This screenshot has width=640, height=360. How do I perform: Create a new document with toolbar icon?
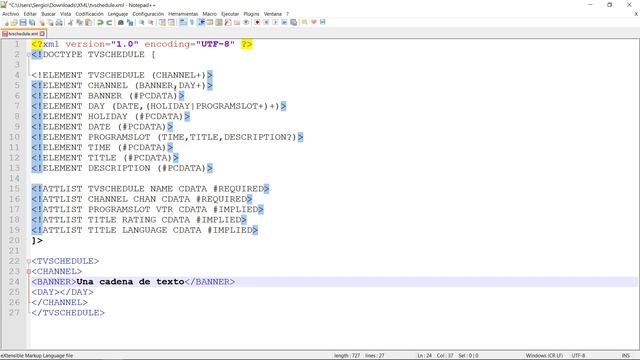point(6,22)
